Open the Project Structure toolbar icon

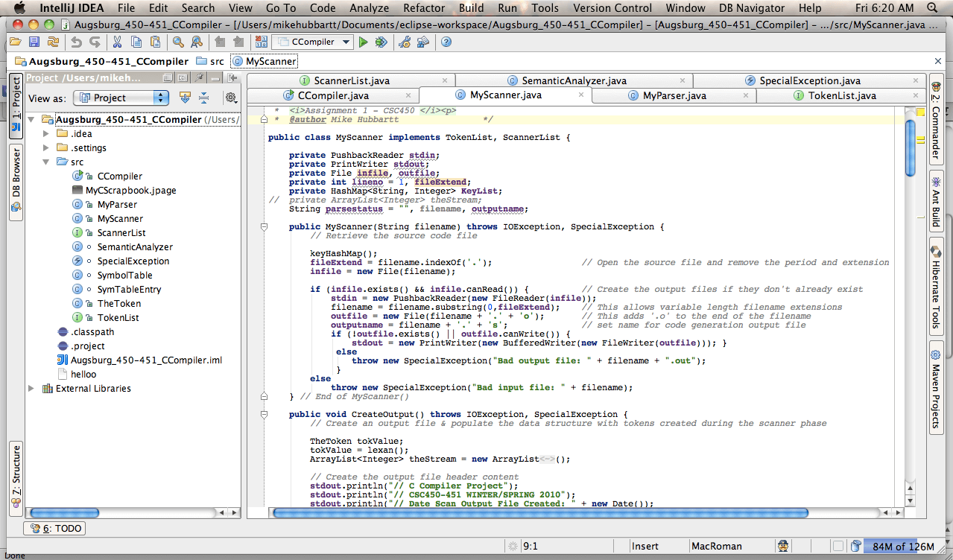coord(422,42)
